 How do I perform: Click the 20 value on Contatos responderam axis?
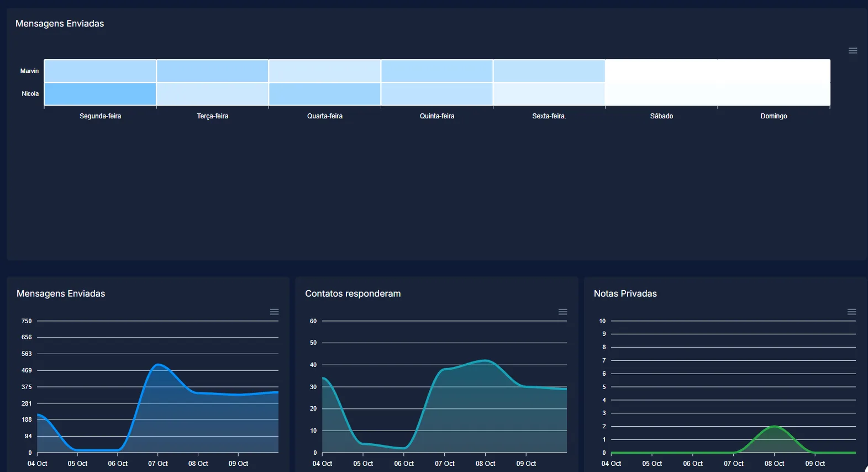[x=313, y=408]
